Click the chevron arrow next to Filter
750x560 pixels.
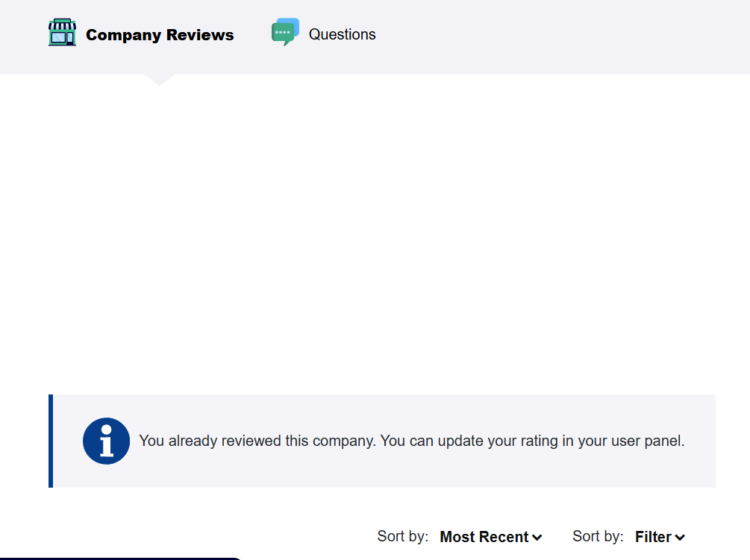click(680, 538)
